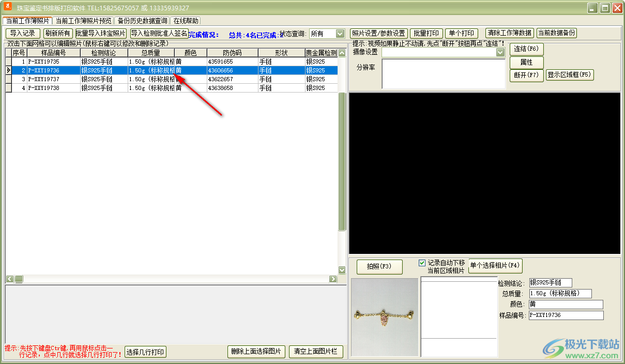This screenshot has height=364, width=625.
Task: Click row indicator arrow for row 2
Action: tap(8, 70)
